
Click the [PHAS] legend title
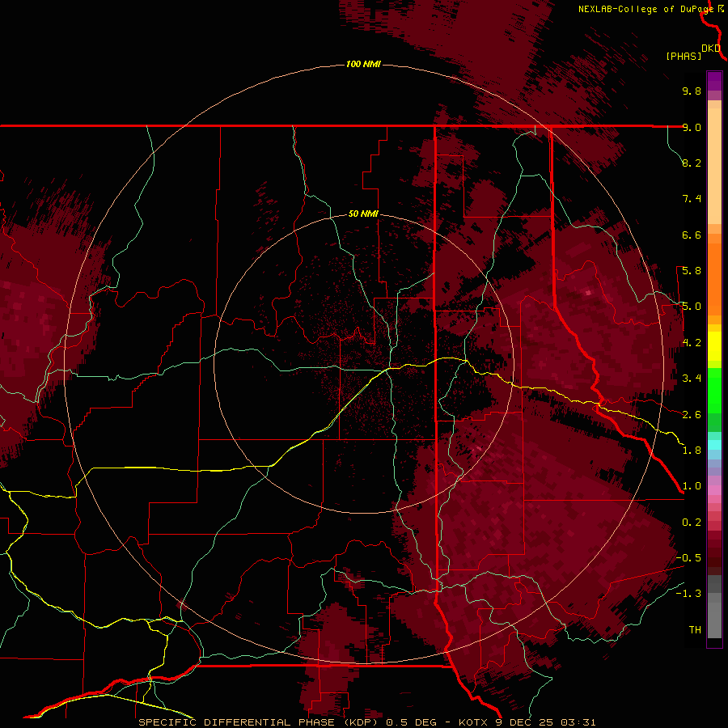coord(684,56)
